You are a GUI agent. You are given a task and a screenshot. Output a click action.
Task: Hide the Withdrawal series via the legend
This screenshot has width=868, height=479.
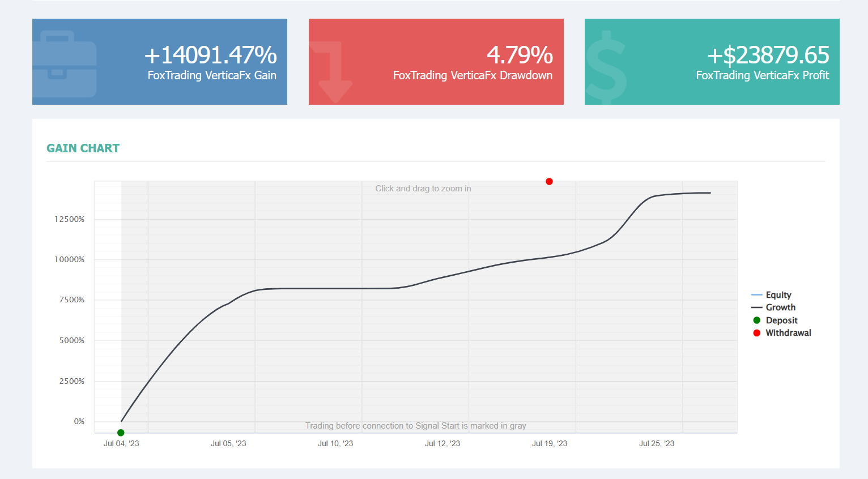[x=782, y=333]
